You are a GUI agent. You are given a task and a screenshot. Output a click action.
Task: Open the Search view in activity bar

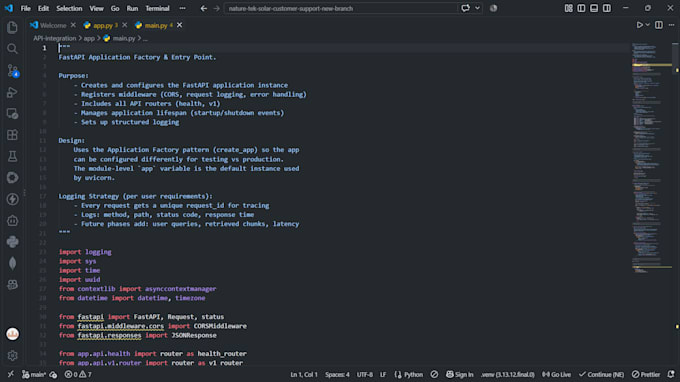(x=12, y=49)
